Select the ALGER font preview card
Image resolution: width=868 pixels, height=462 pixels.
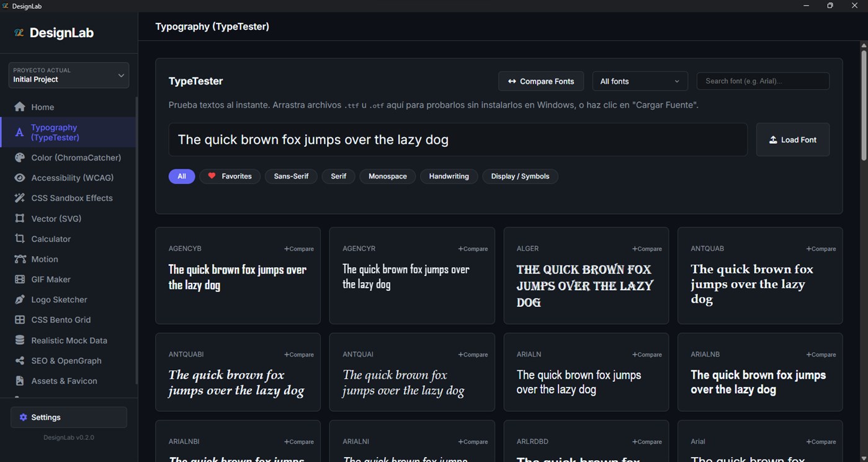(586, 275)
